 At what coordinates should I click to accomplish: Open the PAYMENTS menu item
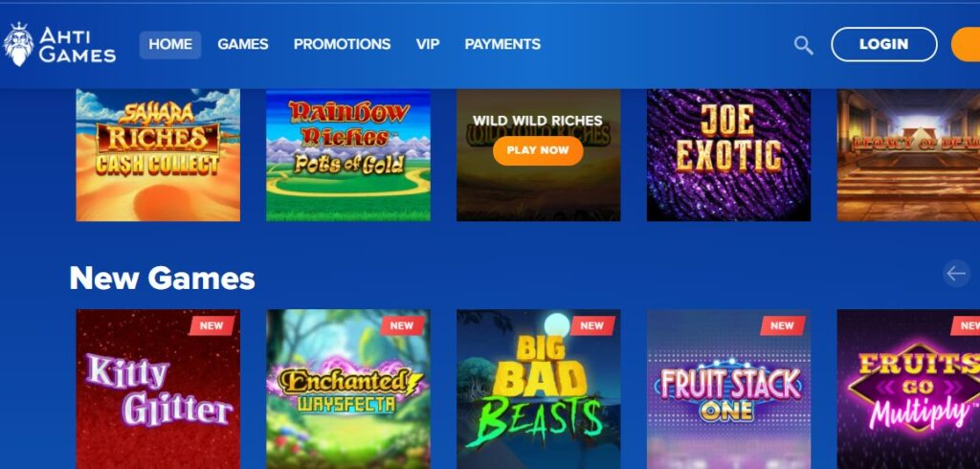coord(502,44)
